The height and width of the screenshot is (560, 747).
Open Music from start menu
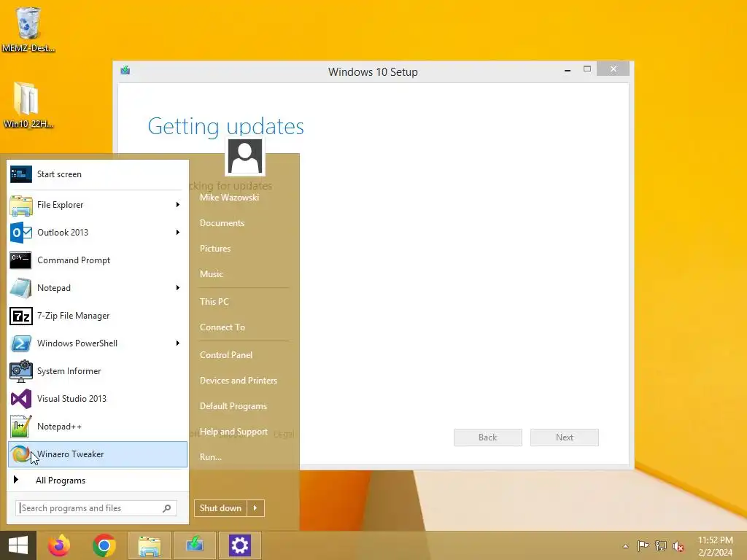[212, 274]
